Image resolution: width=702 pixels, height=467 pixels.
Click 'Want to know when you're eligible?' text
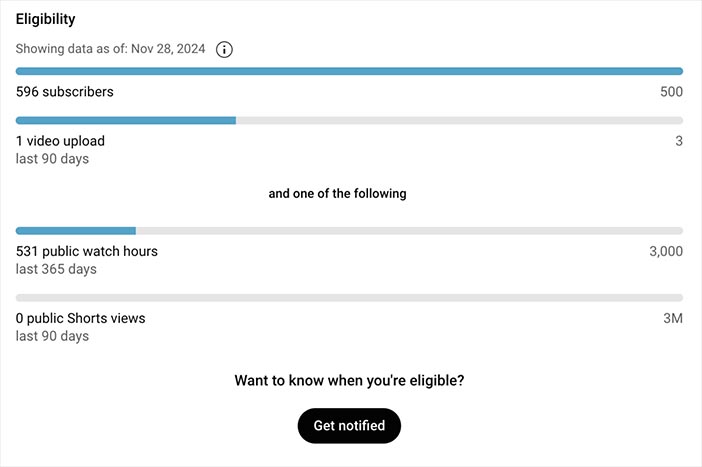pos(349,381)
